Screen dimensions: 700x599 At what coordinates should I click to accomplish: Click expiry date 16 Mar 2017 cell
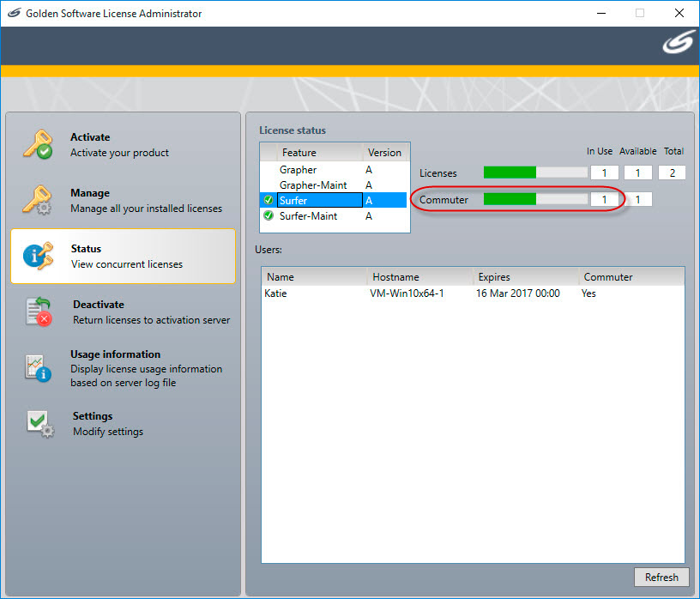point(518,293)
